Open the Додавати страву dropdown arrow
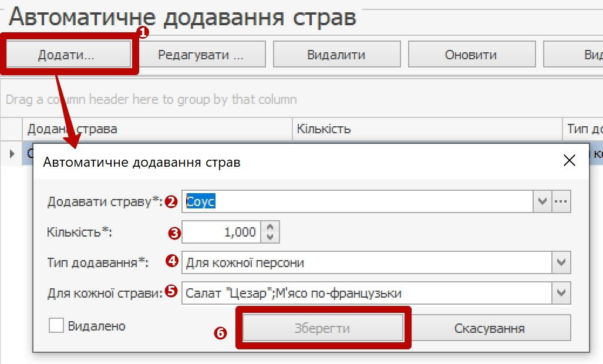The image size is (603, 364). tap(543, 202)
